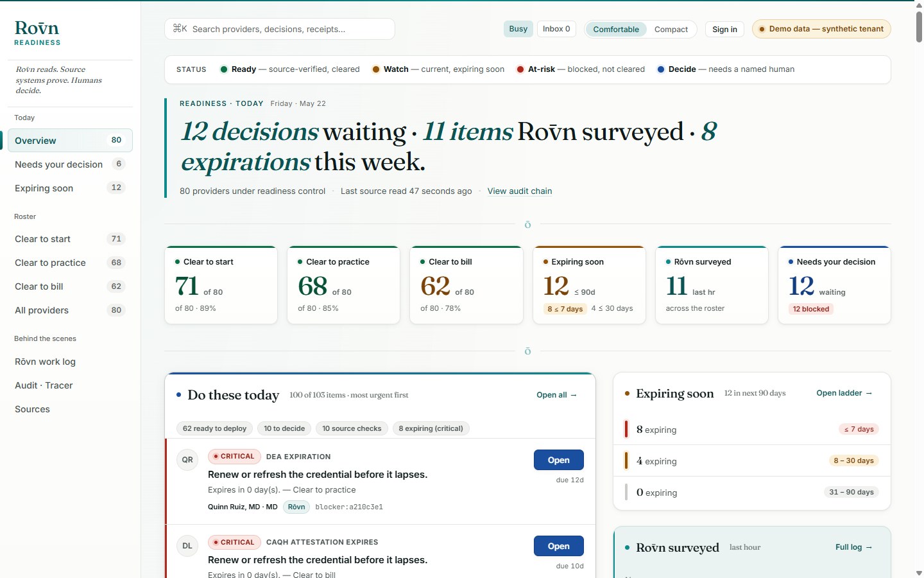924x578 pixels.
Task: Click the 4 expiring row
Action: (751, 461)
